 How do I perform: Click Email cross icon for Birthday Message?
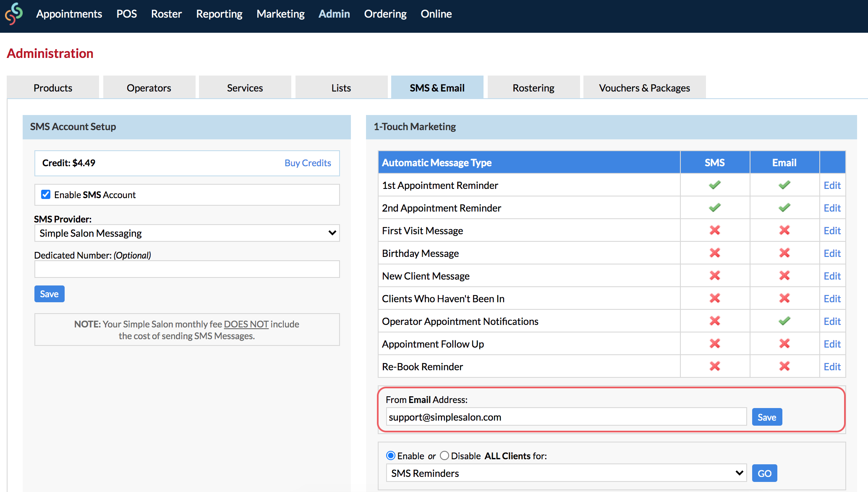tap(784, 253)
